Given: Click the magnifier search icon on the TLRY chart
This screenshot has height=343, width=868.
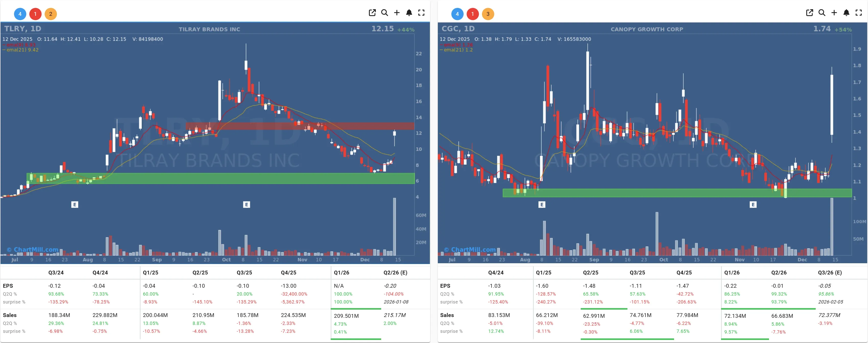Looking at the screenshot, I should click(385, 12).
